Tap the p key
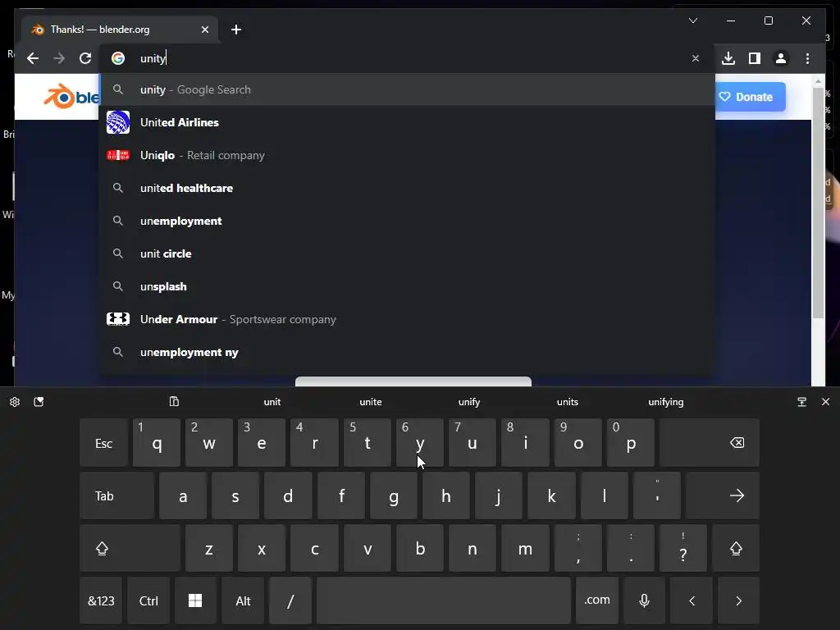The width and height of the screenshot is (840, 630). (631, 443)
